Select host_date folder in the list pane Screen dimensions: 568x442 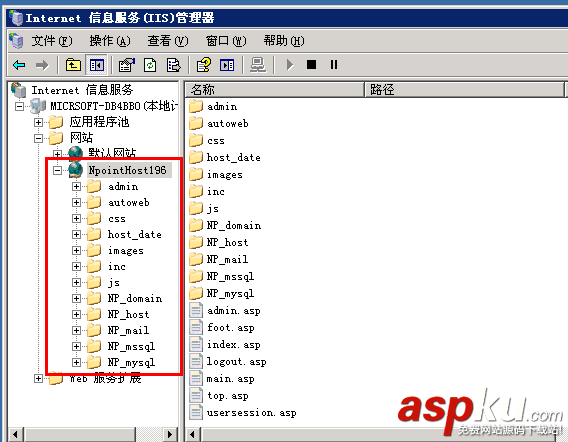(x=233, y=158)
